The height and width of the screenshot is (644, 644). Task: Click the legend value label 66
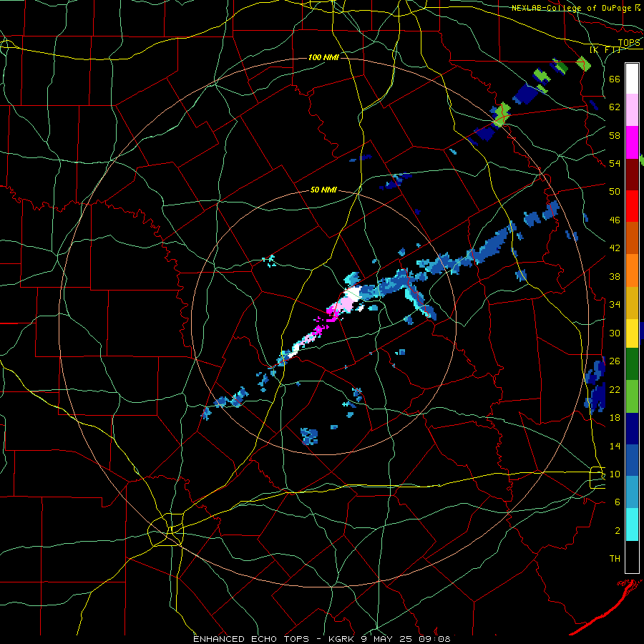pyautogui.click(x=615, y=79)
